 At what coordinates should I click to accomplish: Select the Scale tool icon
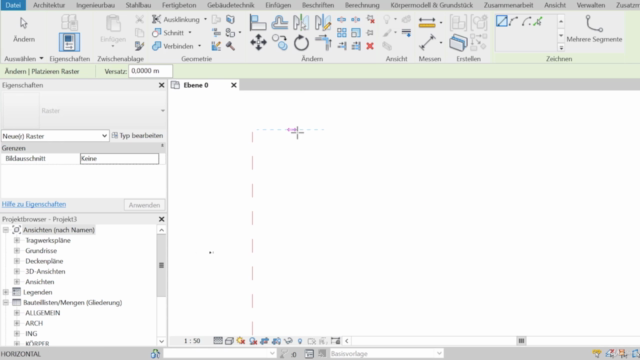356,33
